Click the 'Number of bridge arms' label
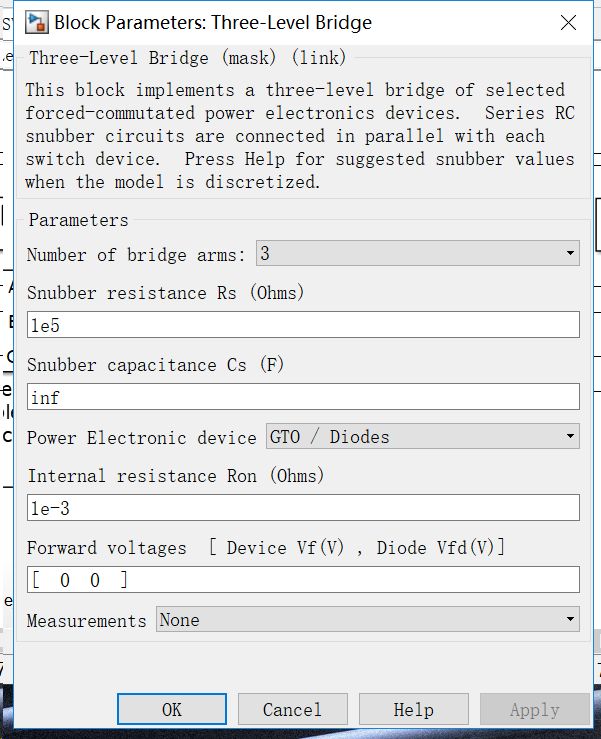This screenshot has width=601, height=739. pos(135,255)
